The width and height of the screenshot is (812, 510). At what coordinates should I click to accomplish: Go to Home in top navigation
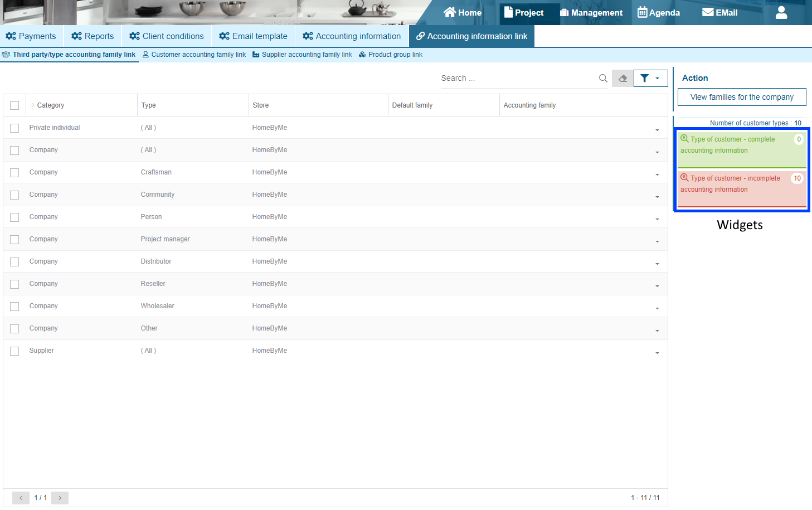click(463, 13)
